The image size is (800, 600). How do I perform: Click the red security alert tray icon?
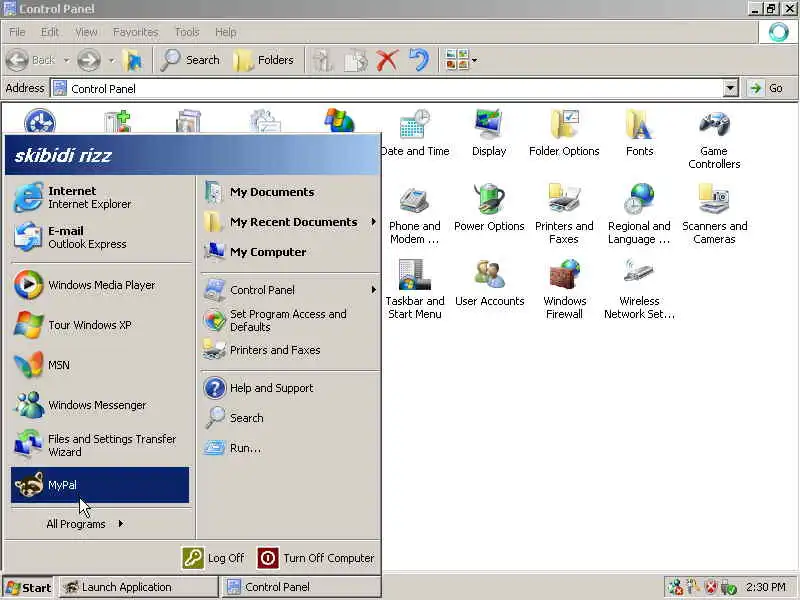pyautogui.click(x=711, y=587)
